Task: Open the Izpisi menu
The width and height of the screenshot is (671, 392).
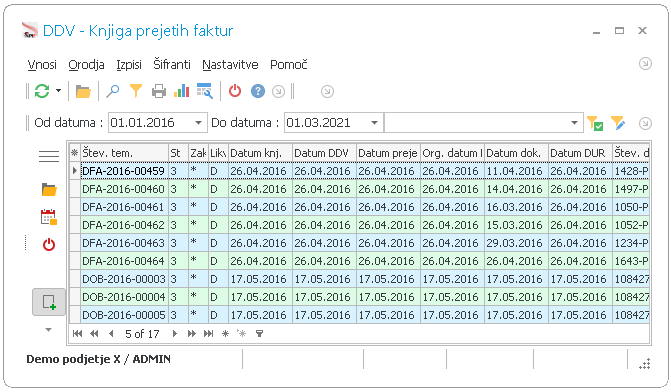Action: click(129, 65)
